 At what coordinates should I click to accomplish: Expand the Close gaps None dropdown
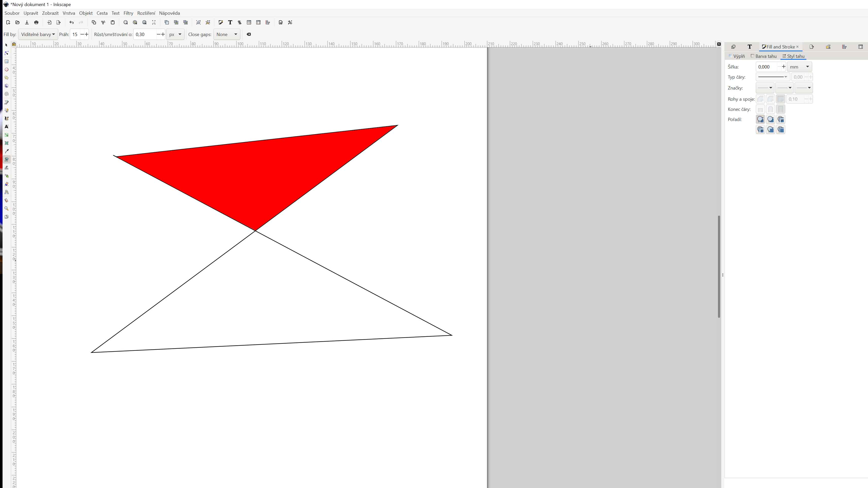[x=227, y=34]
